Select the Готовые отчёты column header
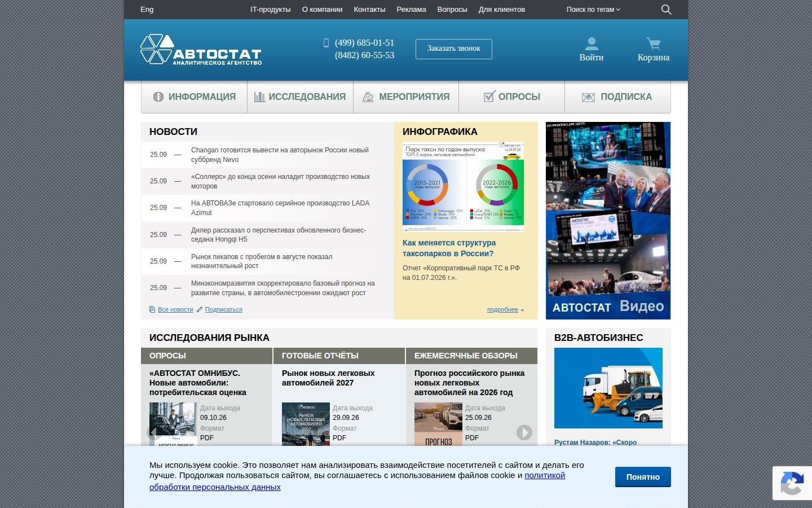This screenshot has width=812, height=508. [339, 356]
